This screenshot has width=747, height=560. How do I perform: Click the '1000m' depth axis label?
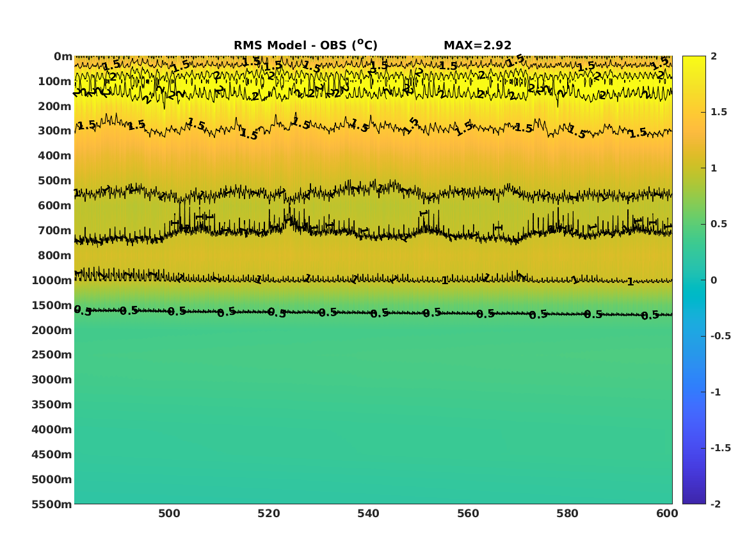coord(52,280)
